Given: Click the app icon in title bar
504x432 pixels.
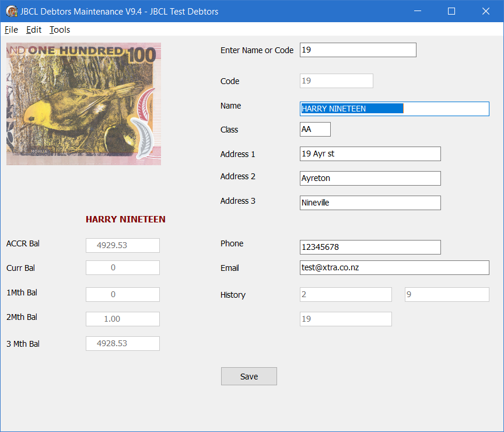Looking at the screenshot, I should coord(12,11).
